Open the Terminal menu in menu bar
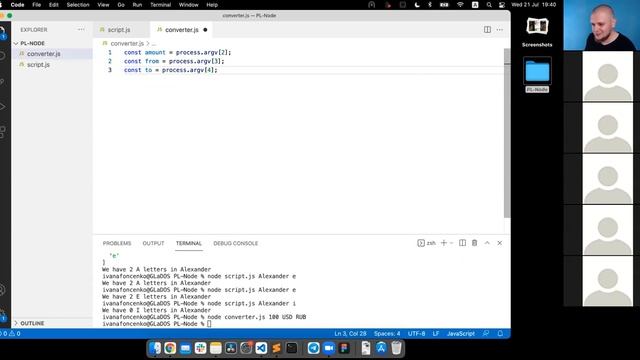Screen dimensions: 640x360 [160, 5]
